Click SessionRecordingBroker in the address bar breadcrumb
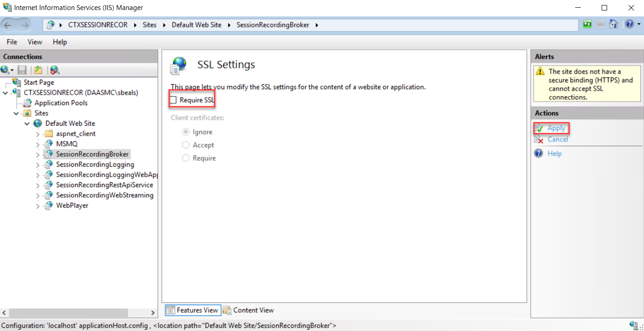 point(273,25)
